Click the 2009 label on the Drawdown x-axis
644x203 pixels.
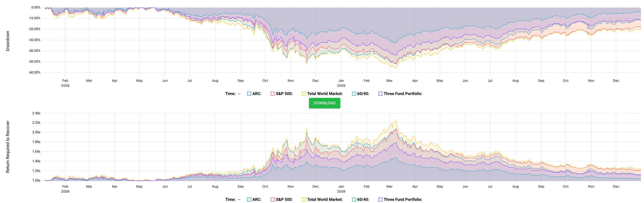click(x=341, y=85)
